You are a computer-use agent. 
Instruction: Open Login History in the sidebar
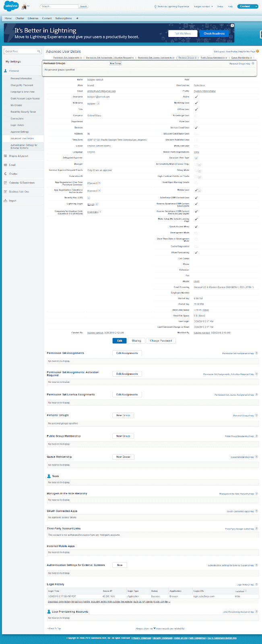17,125
